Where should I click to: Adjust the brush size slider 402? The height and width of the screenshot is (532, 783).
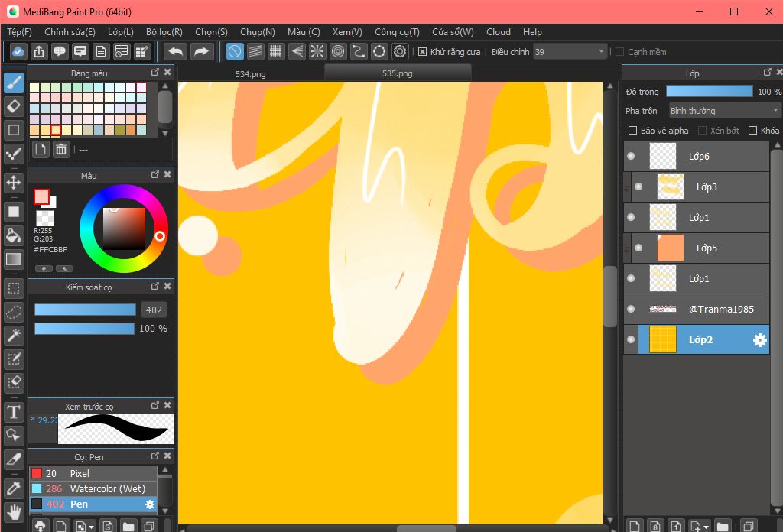pyautogui.click(x=85, y=310)
